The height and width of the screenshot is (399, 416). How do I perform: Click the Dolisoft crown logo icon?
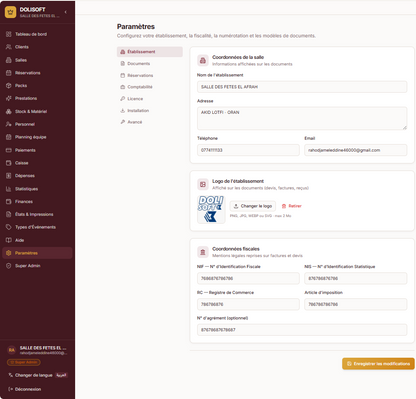pos(10,12)
